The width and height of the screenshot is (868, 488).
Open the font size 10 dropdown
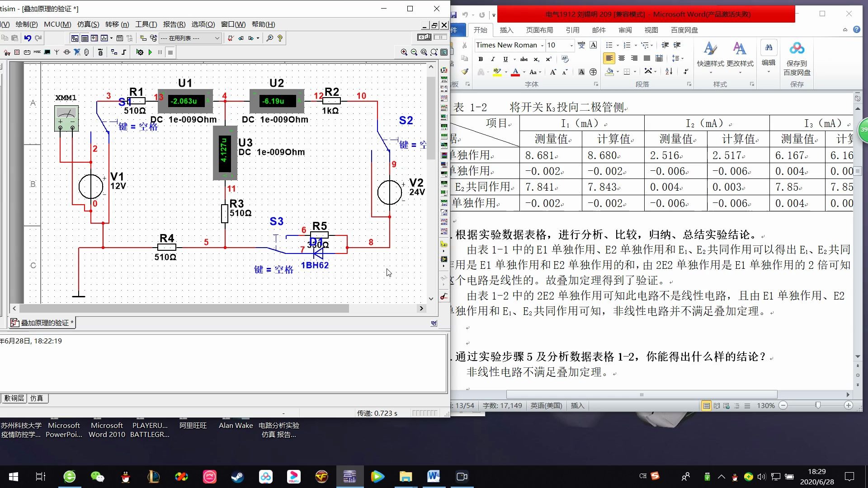pos(571,45)
